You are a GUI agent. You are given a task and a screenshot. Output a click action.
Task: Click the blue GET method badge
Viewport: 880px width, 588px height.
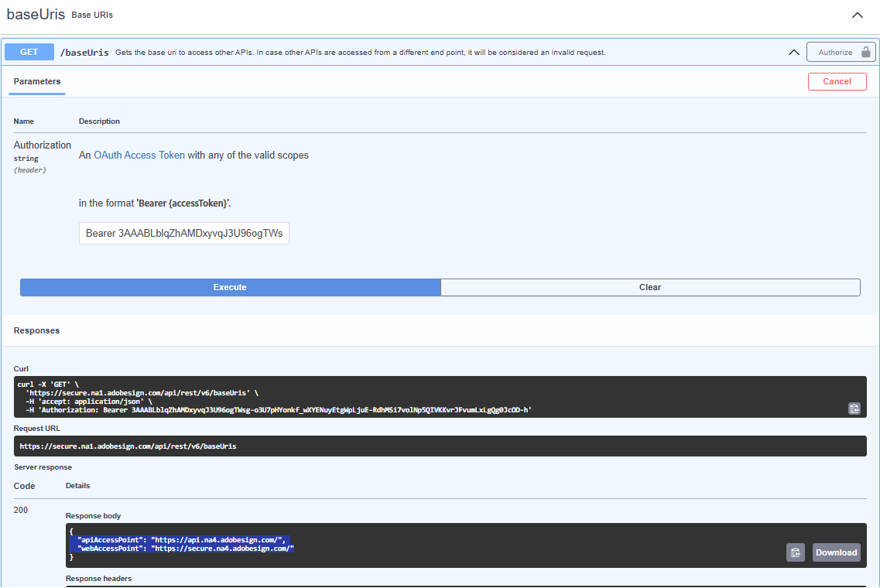29,51
